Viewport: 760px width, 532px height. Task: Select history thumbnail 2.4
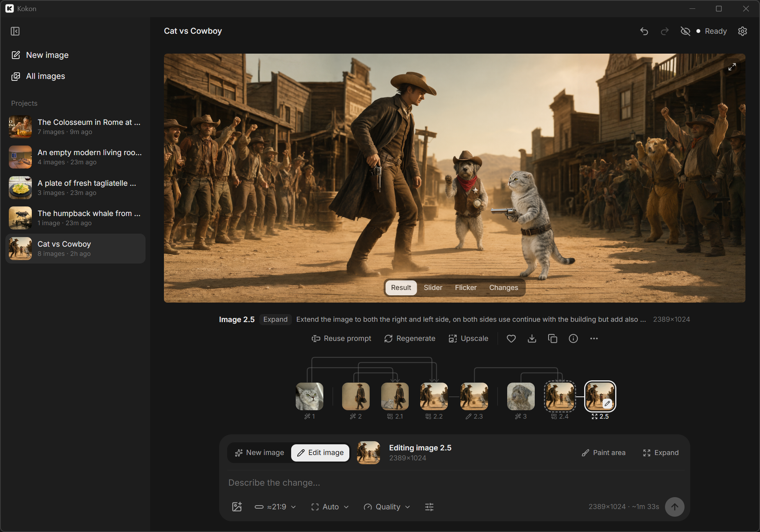[x=560, y=396]
